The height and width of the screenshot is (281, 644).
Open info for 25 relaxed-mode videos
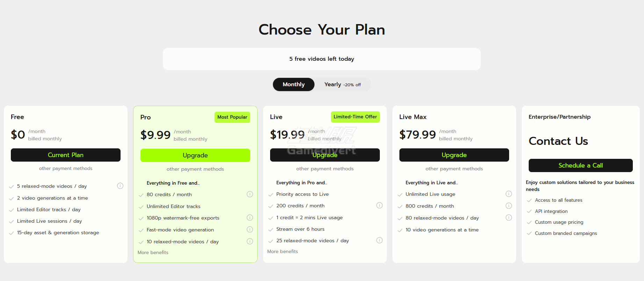379,240
